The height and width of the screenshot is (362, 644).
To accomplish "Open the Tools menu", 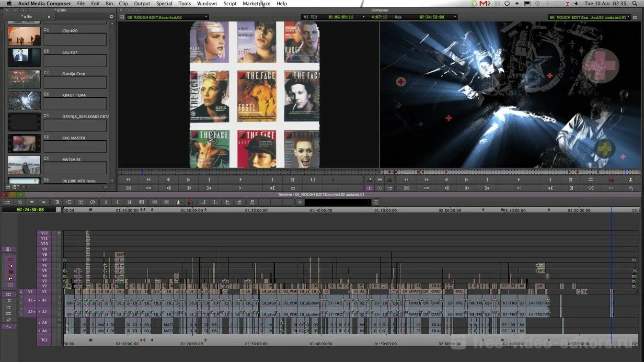I will click(184, 3).
